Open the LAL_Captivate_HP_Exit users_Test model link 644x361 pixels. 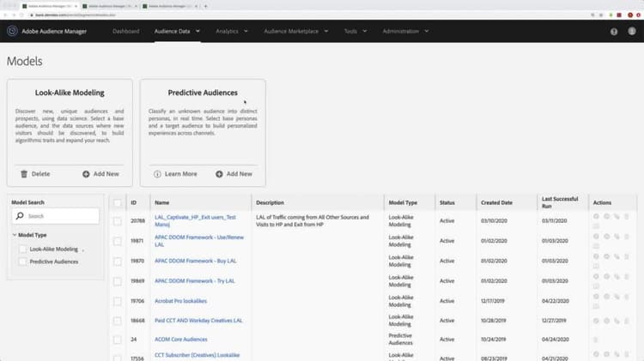(x=195, y=220)
